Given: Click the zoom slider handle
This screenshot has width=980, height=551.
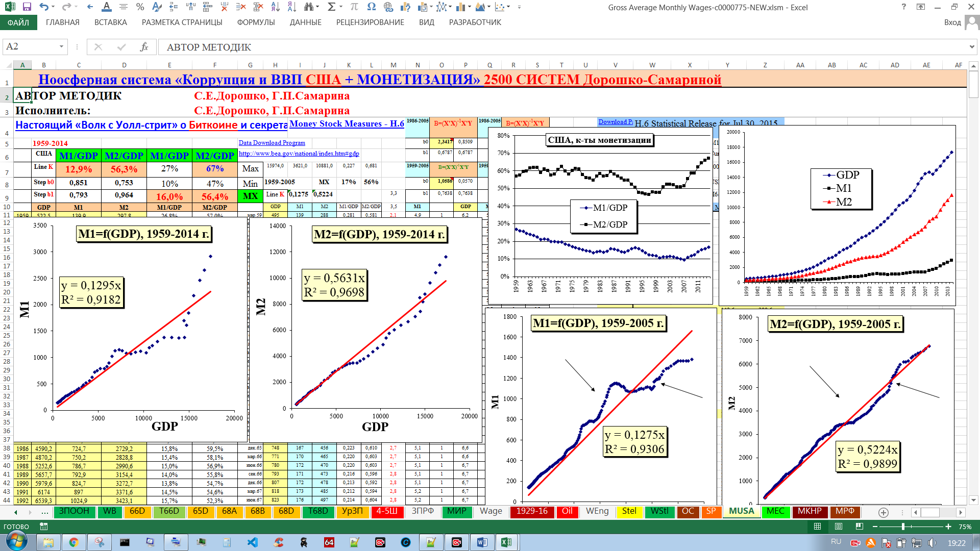Looking at the screenshot, I should coord(903,527).
